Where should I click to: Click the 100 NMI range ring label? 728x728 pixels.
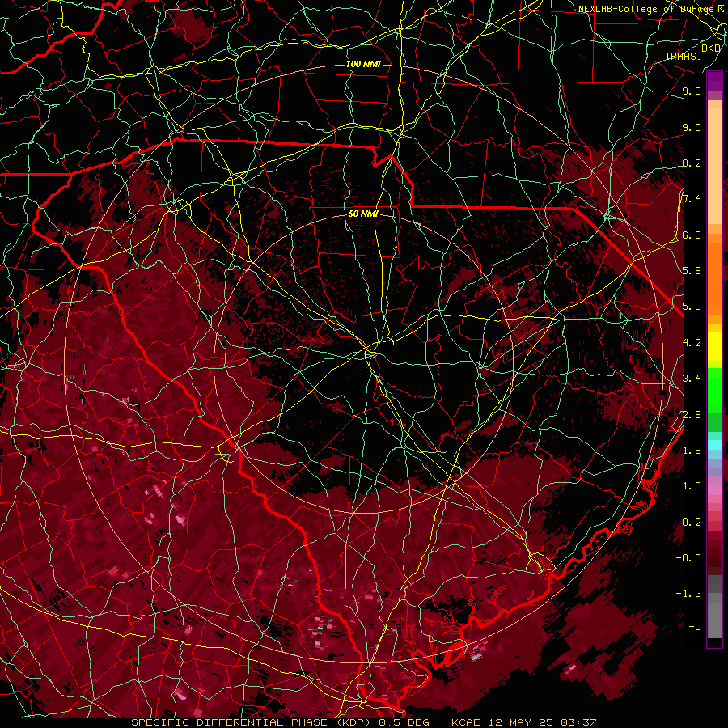(x=363, y=64)
